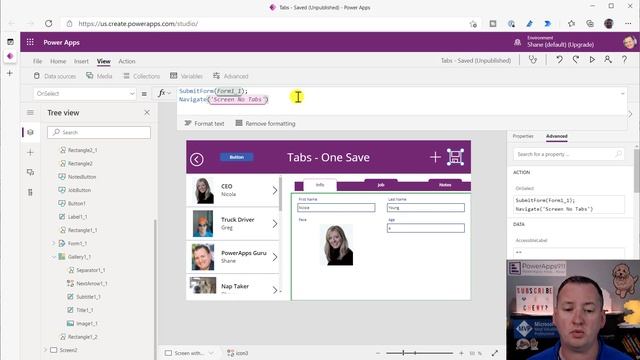The height and width of the screenshot is (360, 640).
Task: Click Remove formatting
Action: pos(266,123)
